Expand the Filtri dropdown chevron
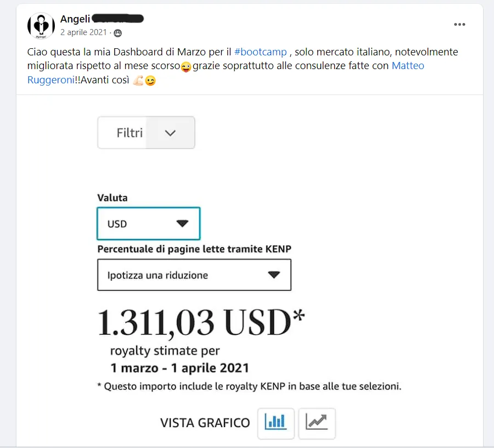This screenshot has height=448, width=494. pyautogui.click(x=170, y=133)
